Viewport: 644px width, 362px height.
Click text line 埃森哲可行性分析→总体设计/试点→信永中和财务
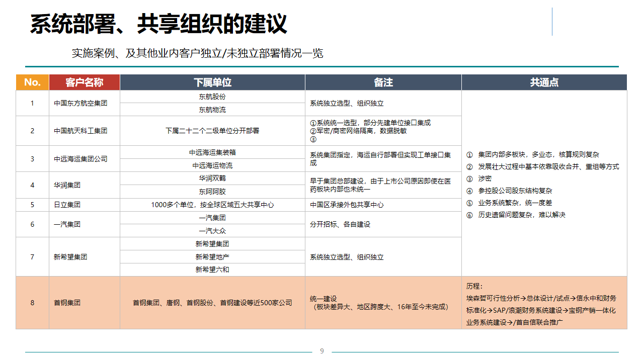tap(541, 298)
